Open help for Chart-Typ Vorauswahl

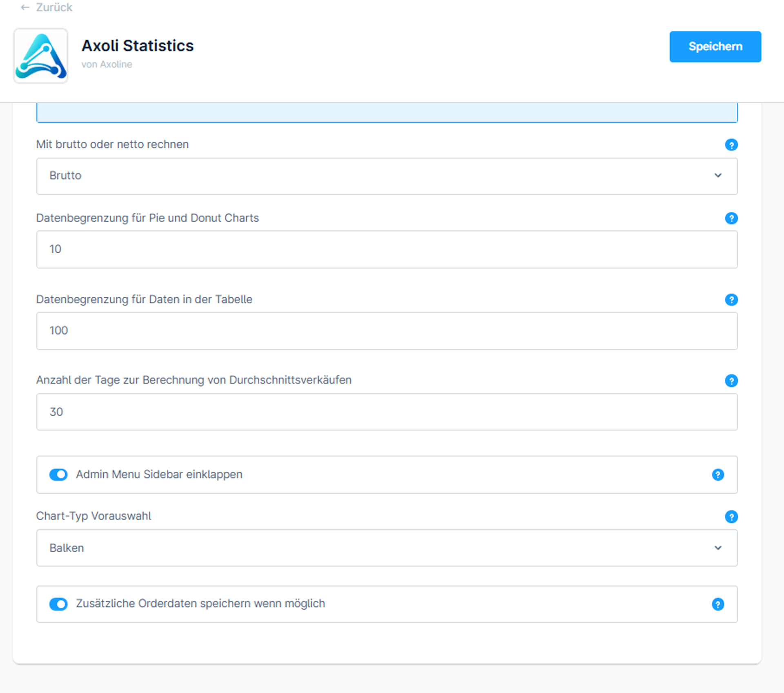[731, 517]
